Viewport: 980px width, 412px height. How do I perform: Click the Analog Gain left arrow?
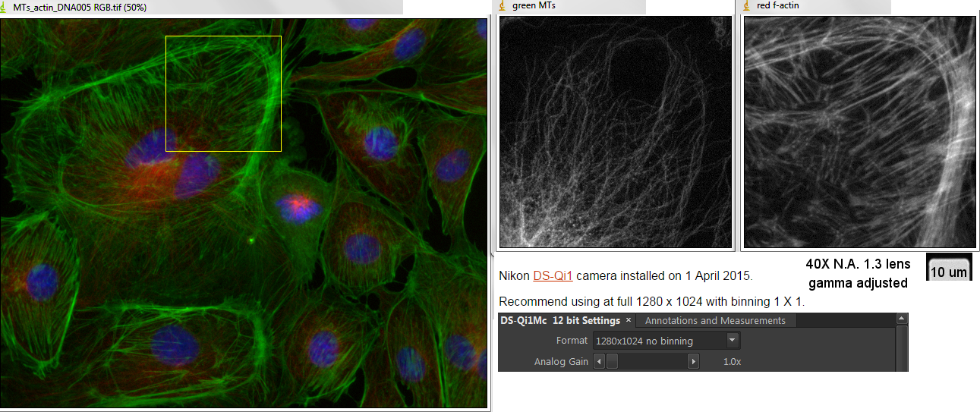[598, 362]
